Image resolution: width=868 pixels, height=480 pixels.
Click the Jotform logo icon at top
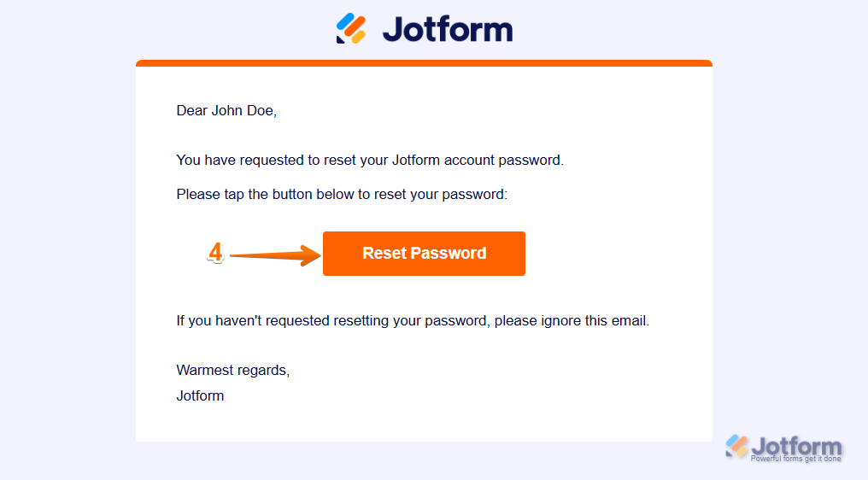[351, 28]
